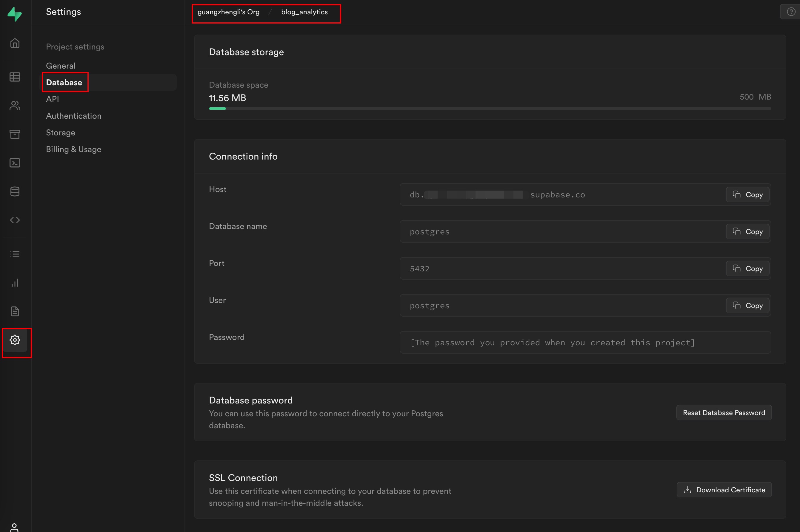Click the Password input field
This screenshot has width=800, height=532.
click(585, 342)
